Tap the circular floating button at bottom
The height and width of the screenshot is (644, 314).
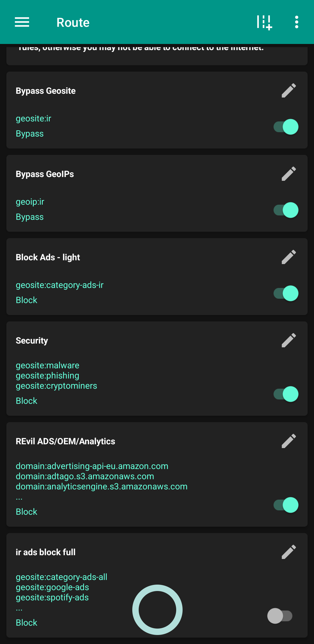click(157, 610)
